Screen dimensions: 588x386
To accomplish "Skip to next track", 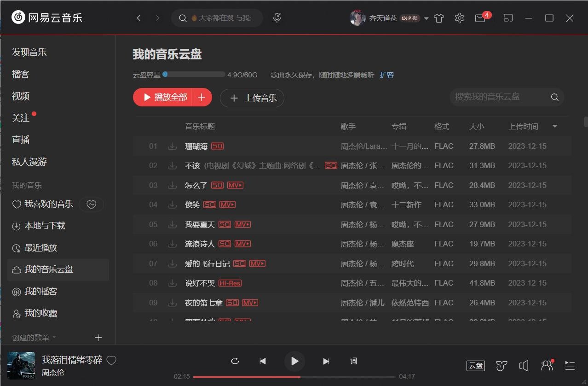I will 326,361.
